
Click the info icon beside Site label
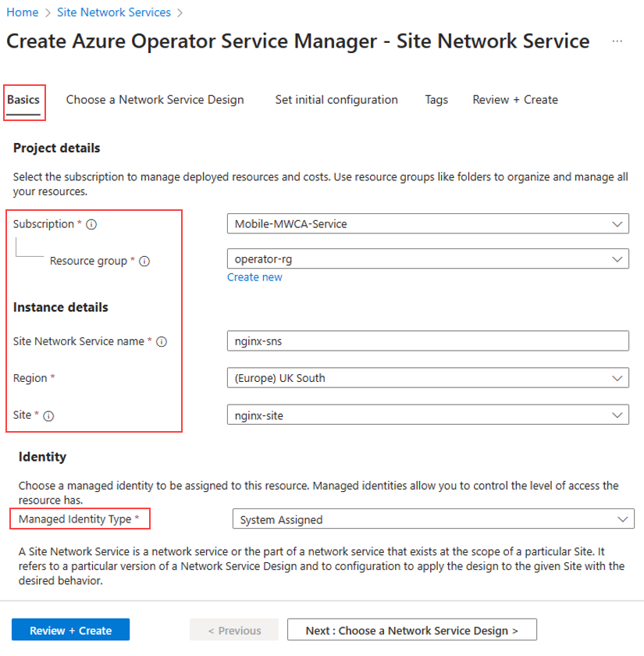tap(48, 415)
